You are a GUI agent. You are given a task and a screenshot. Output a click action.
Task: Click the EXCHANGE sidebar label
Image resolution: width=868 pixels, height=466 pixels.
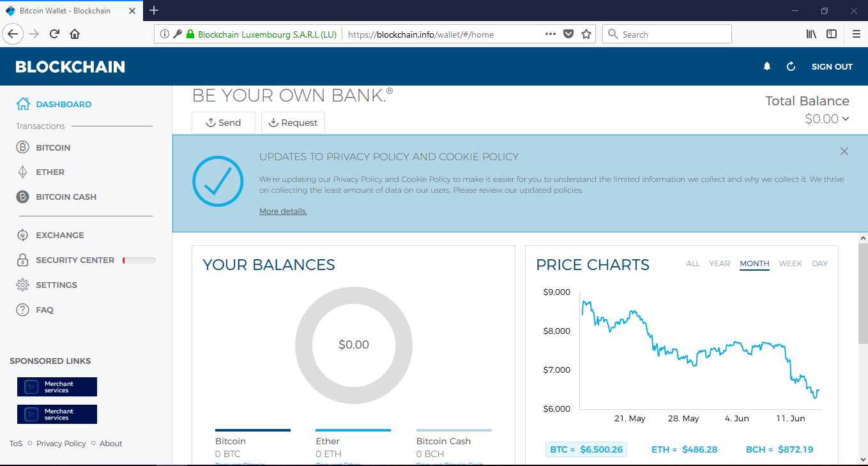point(60,235)
